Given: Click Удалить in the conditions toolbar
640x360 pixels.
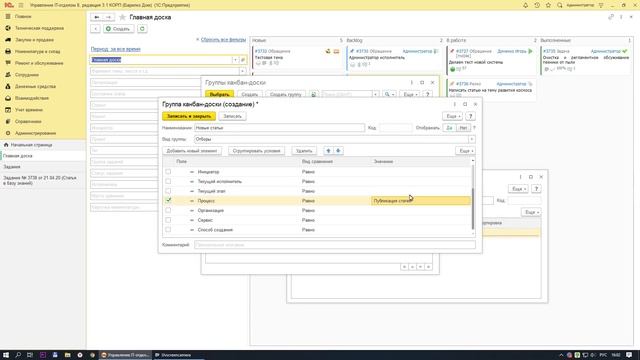Looking at the screenshot, I should (304, 151).
